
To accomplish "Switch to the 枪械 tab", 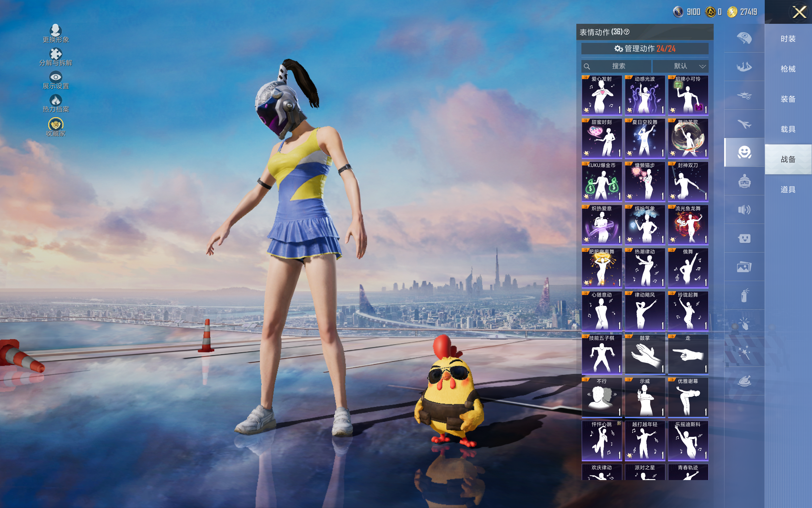I will click(788, 69).
